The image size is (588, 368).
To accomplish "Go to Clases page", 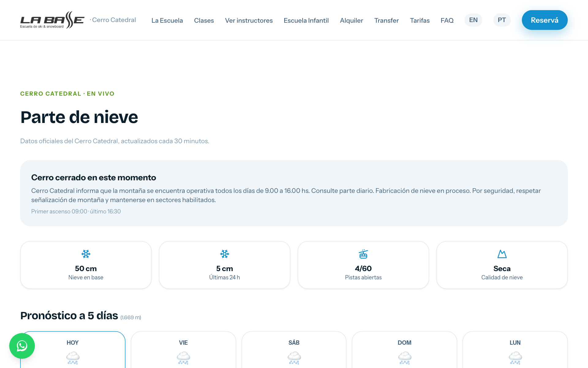I will [204, 20].
